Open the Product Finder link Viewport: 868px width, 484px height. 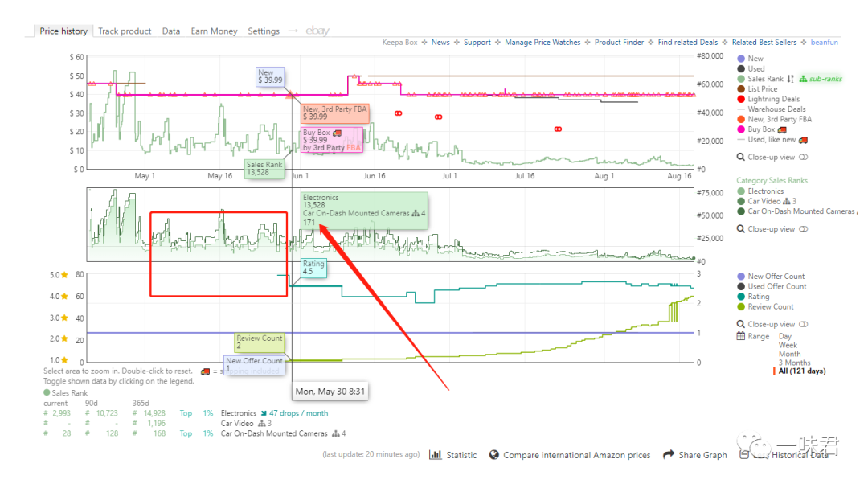pos(619,42)
